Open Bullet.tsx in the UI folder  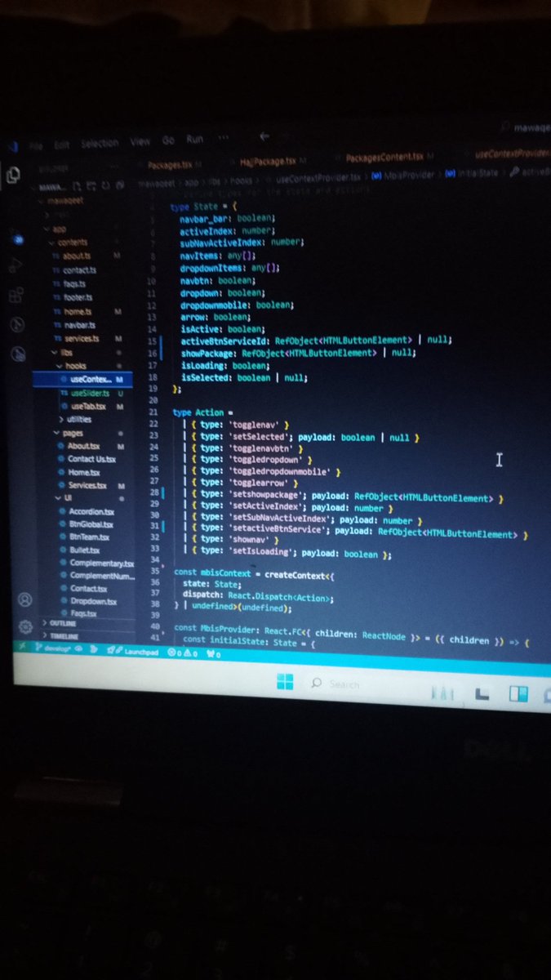point(83,550)
